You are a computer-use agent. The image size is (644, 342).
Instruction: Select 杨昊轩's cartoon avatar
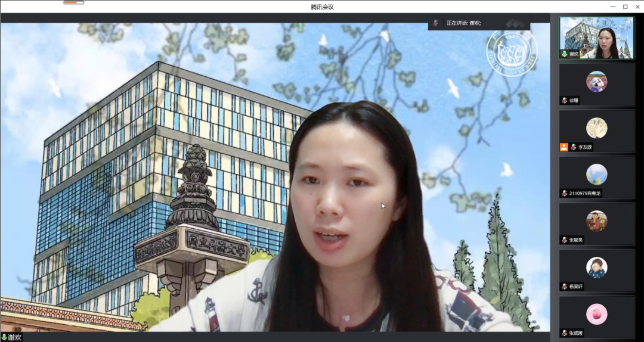596,267
